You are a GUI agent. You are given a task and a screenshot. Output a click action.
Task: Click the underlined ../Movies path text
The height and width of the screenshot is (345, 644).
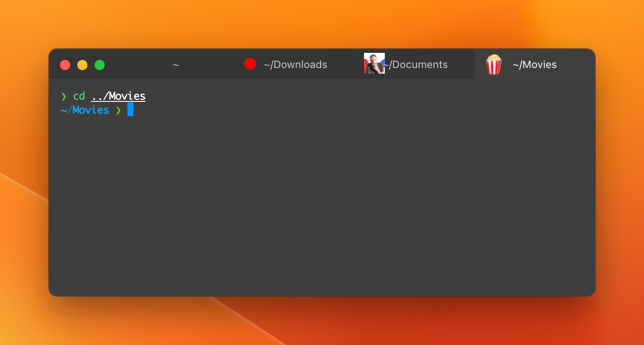(x=118, y=96)
